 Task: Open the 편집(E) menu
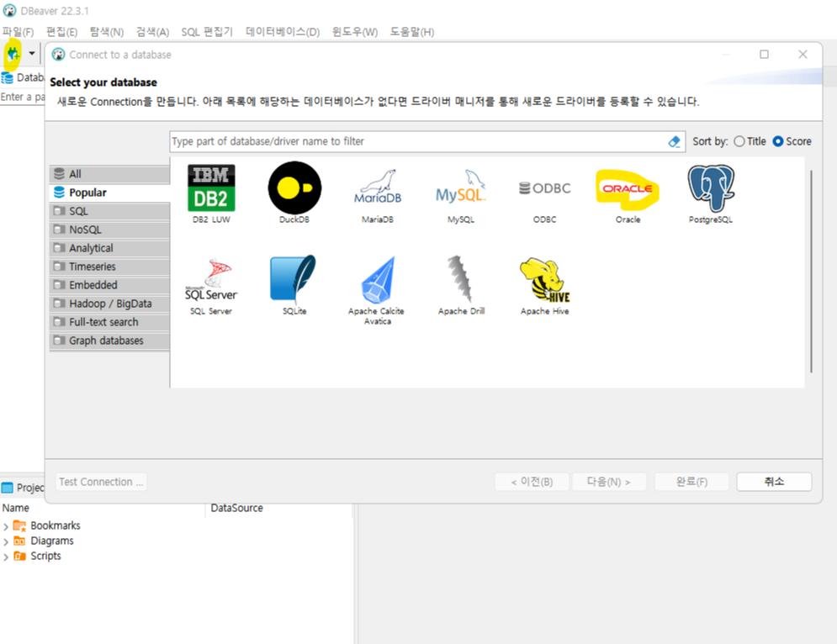(x=62, y=32)
